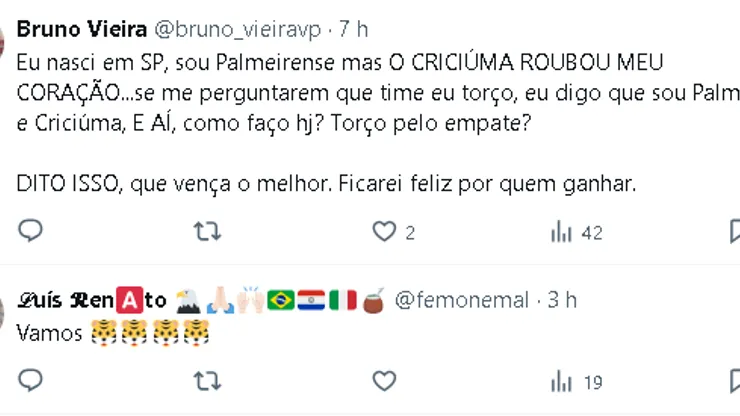The image size is (740, 416).
Task: Like Bruno Vieira's tweet with 2 likes
Action: point(384,232)
